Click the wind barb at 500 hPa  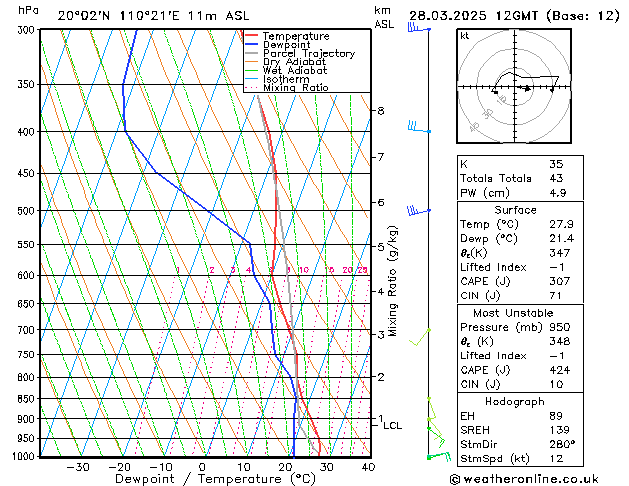pyautogui.click(x=419, y=211)
